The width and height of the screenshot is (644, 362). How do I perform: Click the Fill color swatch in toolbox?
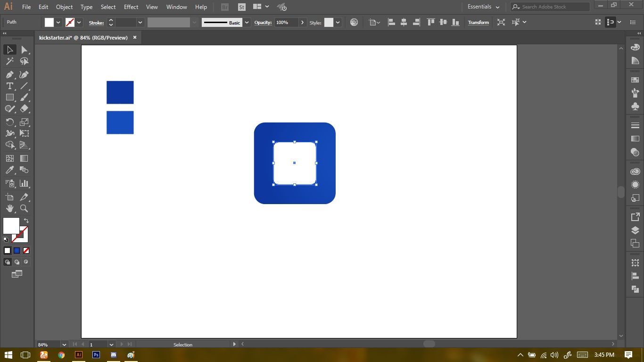pos(11,226)
